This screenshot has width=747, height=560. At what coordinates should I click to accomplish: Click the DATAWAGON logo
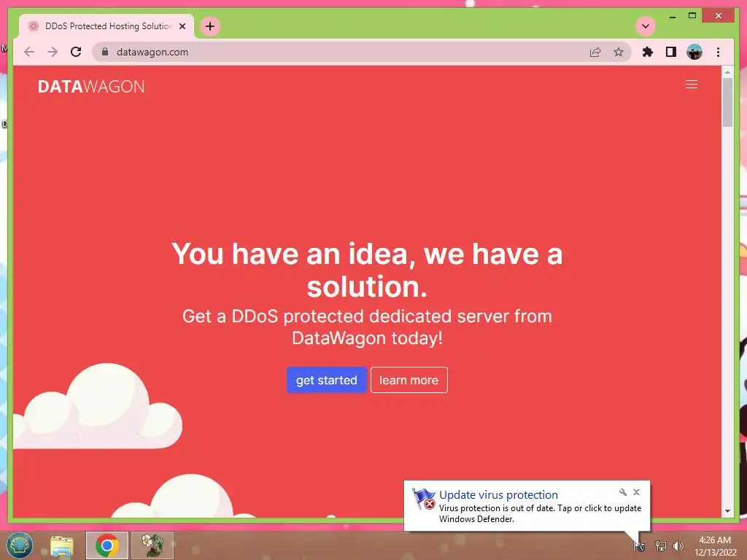91,86
